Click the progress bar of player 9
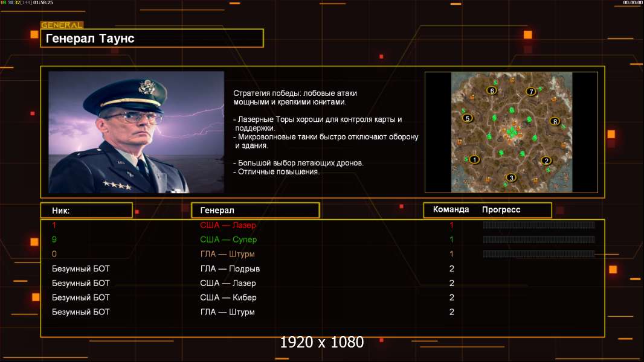Viewport: 644px width, 362px height. [539, 239]
